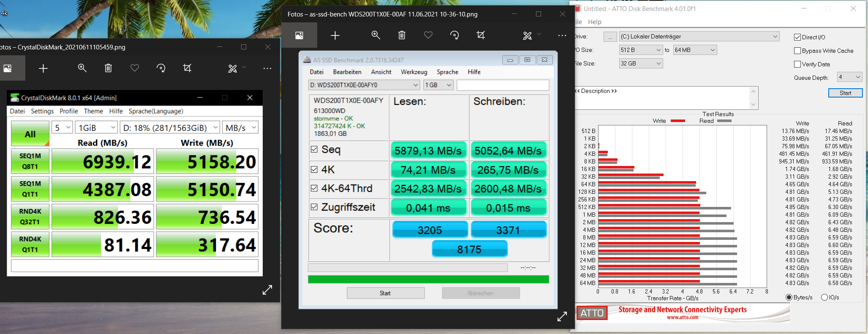Toggle the 4K-64Thrd test checkbox
Screen dimensions: 868x334
click(314, 188)
